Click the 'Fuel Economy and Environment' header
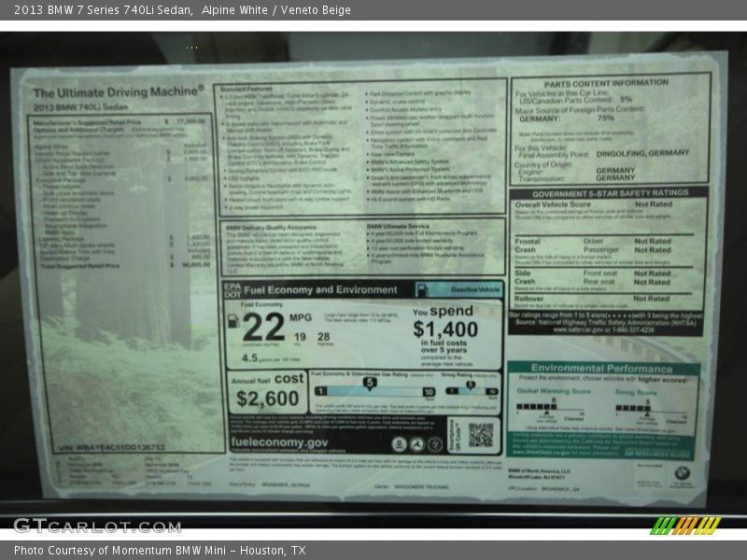This screenshot has height=560, width=747. 320,290
